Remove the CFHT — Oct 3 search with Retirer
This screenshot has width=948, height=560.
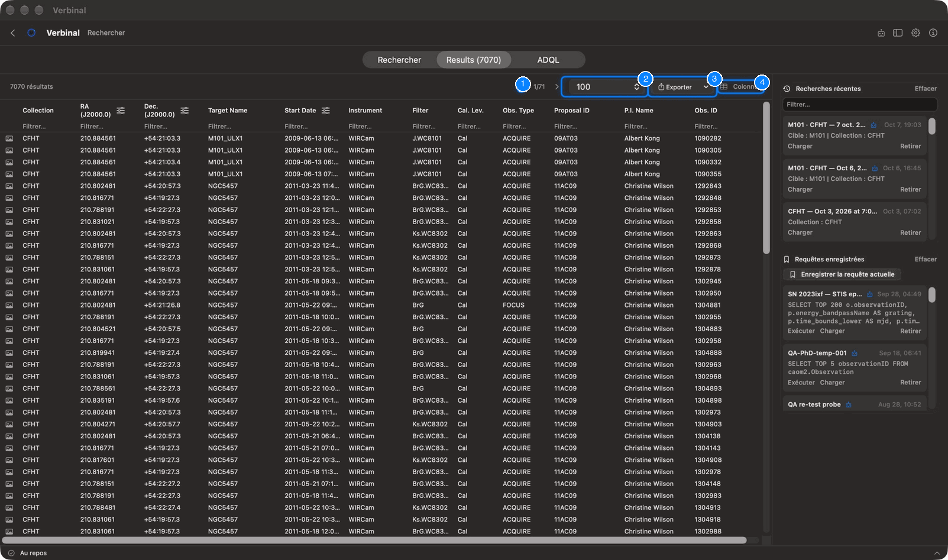[911, 232]
